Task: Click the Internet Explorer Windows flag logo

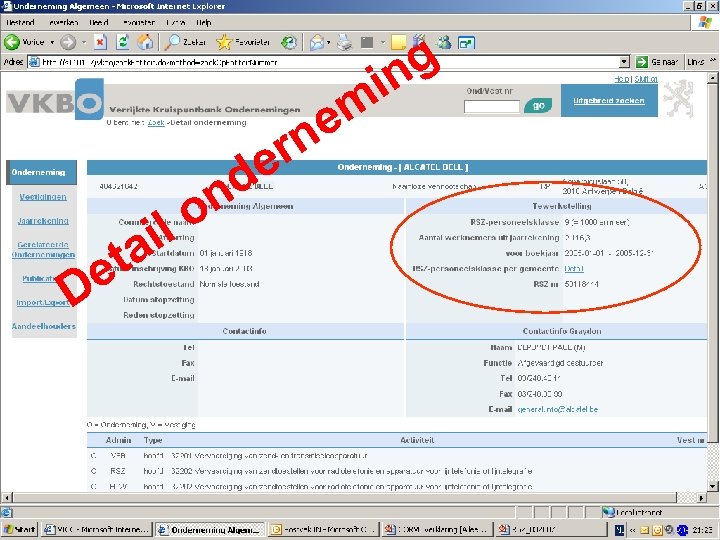Action: (705, 22)
